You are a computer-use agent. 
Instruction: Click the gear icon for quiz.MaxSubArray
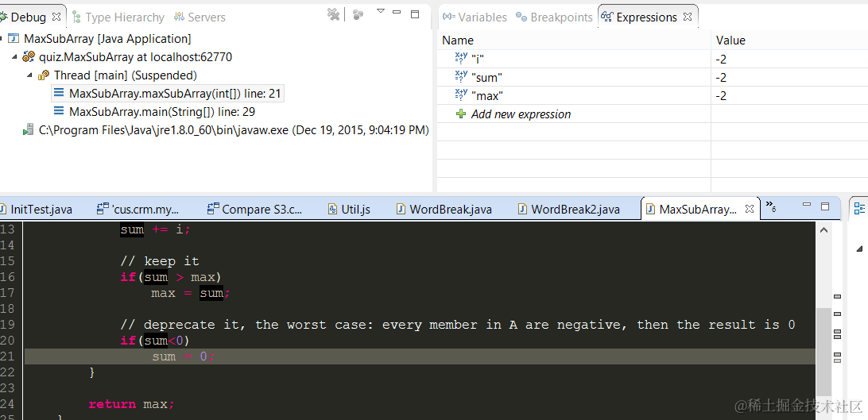(x=29, y=57)
